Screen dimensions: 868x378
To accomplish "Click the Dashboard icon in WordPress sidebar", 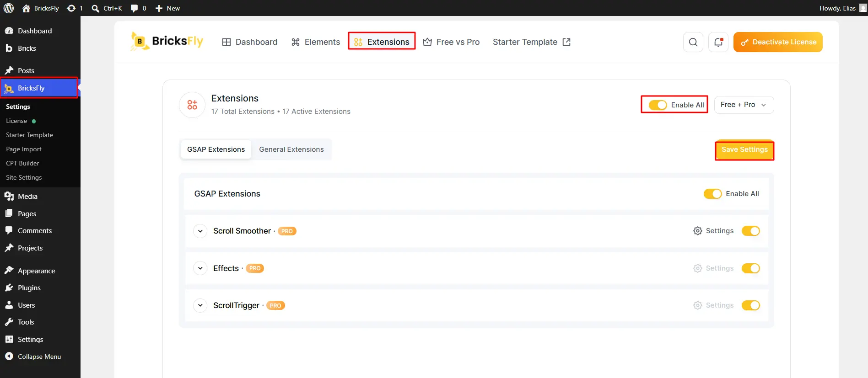I will coord(9,31).
